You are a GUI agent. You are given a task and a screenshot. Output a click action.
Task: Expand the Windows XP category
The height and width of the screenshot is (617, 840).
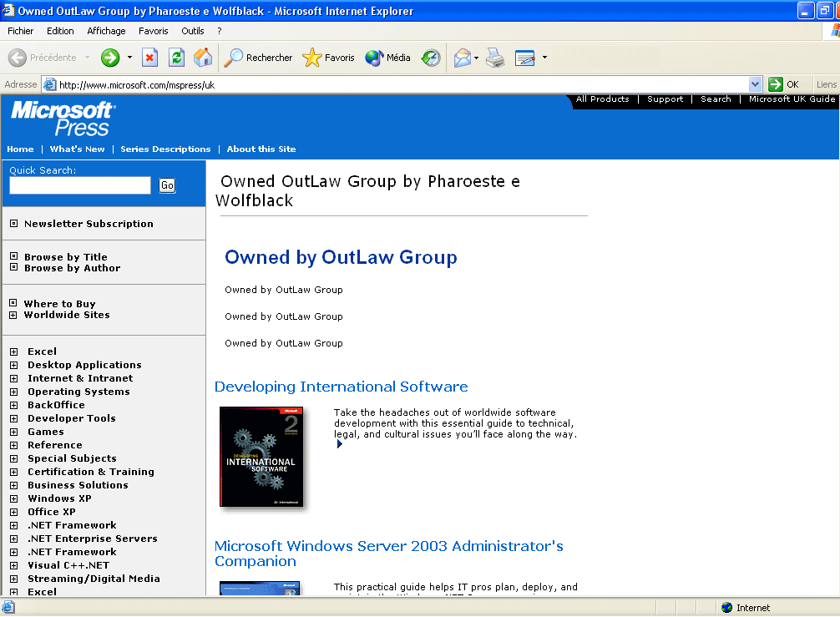tap(14, 498)
